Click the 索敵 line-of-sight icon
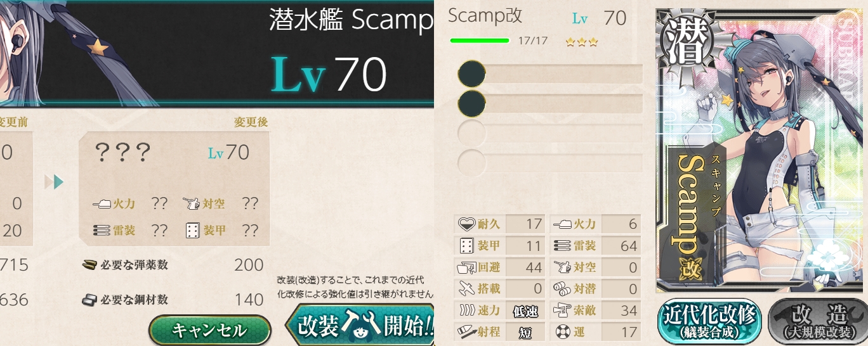This screenshot has width=868, height=346. click(562, 310)
